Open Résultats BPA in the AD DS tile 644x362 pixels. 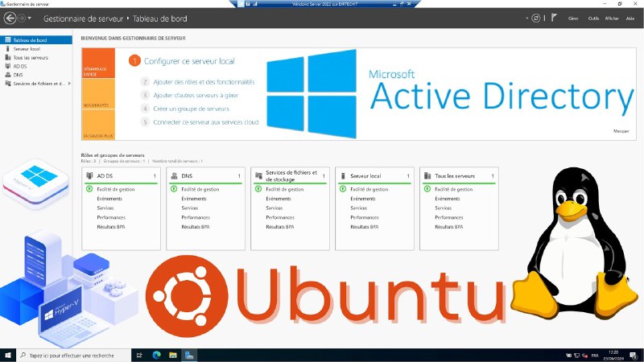111,227
